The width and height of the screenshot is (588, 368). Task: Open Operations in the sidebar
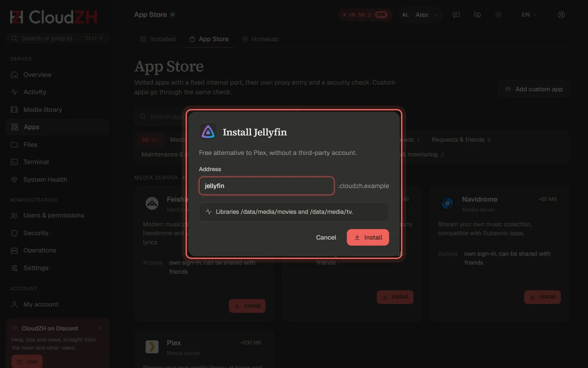(x=58, y=250)
